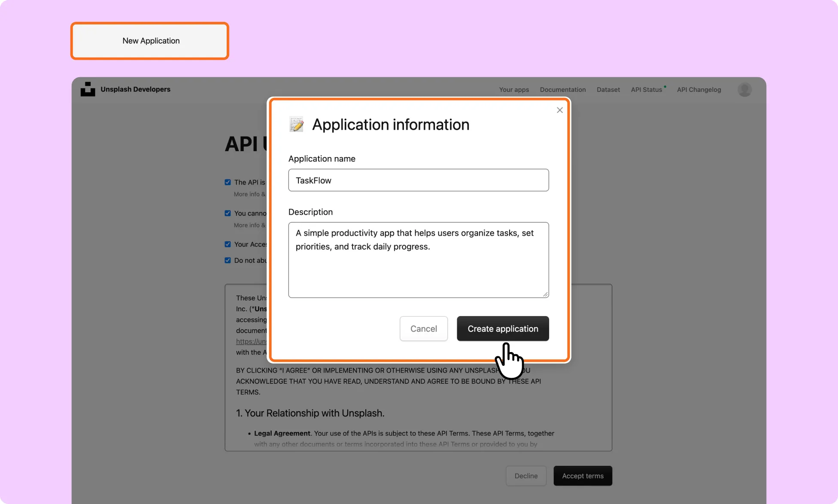Click the 'Legal Agreement' bold text
838x504 pixels.
pos(282,434)
